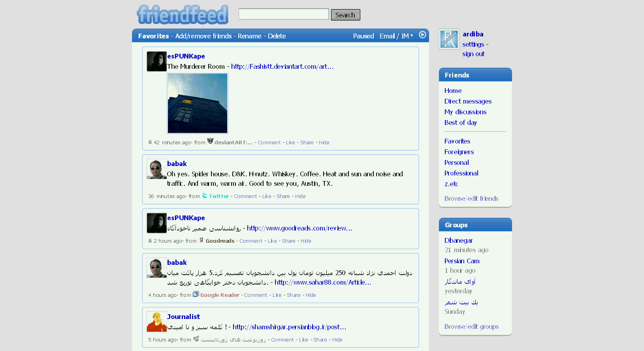Open esPUNKape avatar on Goodreads post

tap(156, 223)
